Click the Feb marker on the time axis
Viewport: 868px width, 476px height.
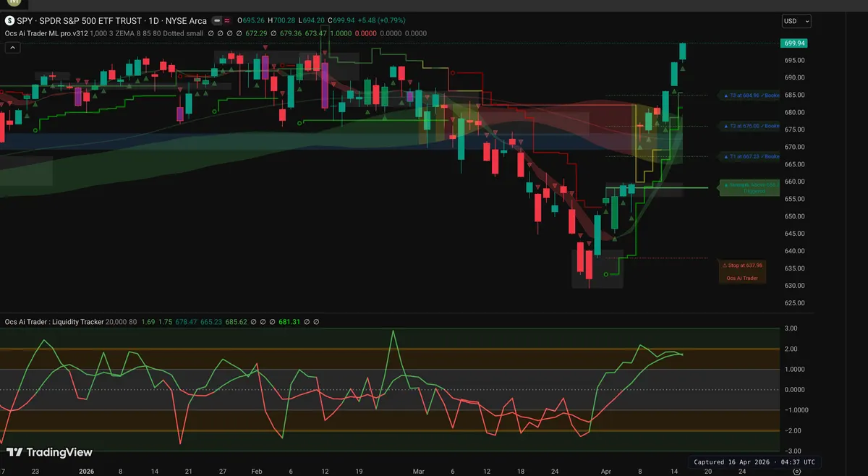[256, 471]
